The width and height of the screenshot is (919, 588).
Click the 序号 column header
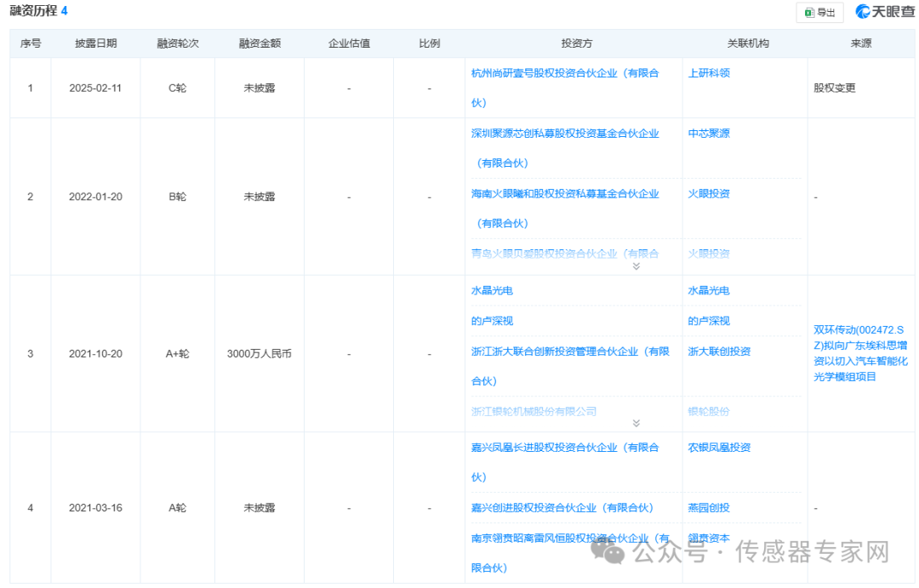point(31,43)
